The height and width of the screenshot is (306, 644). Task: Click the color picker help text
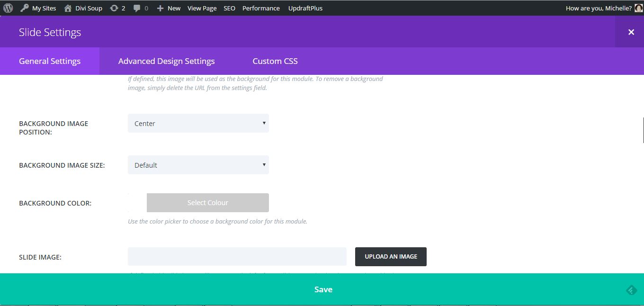click(217, 221)
